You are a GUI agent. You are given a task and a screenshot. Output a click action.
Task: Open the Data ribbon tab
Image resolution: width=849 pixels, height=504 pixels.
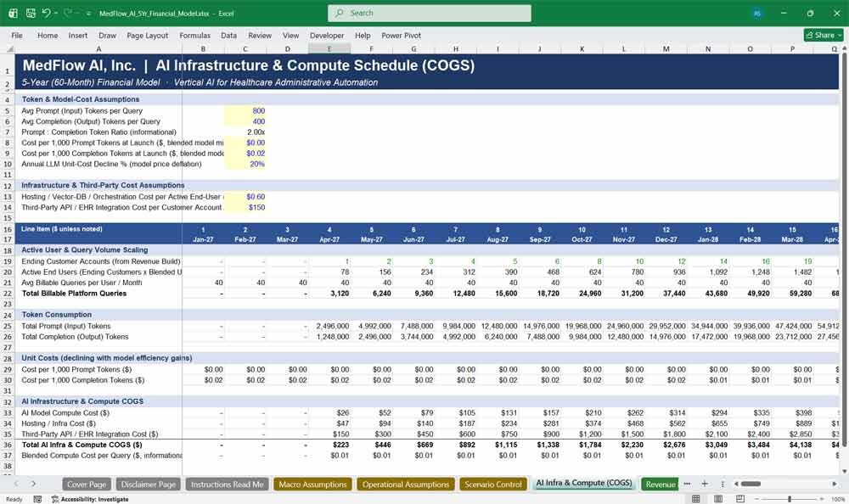(228, 35)
